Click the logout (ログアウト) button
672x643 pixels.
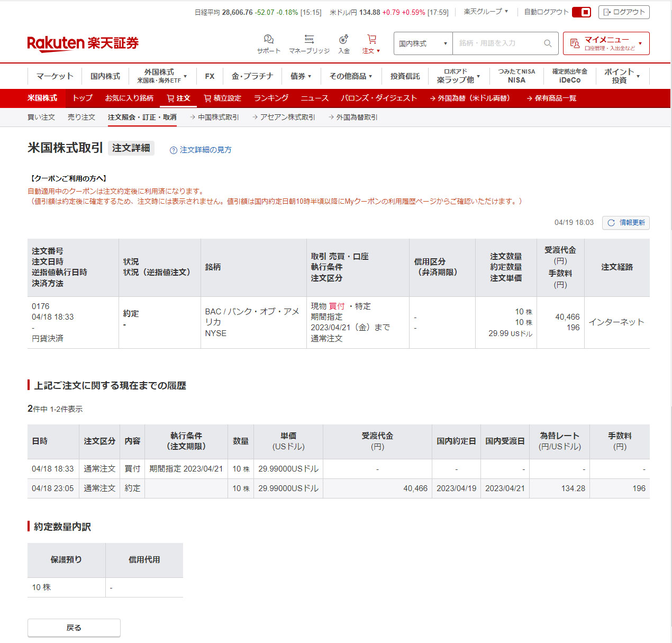pyautogui.click(x=624, y=12)
